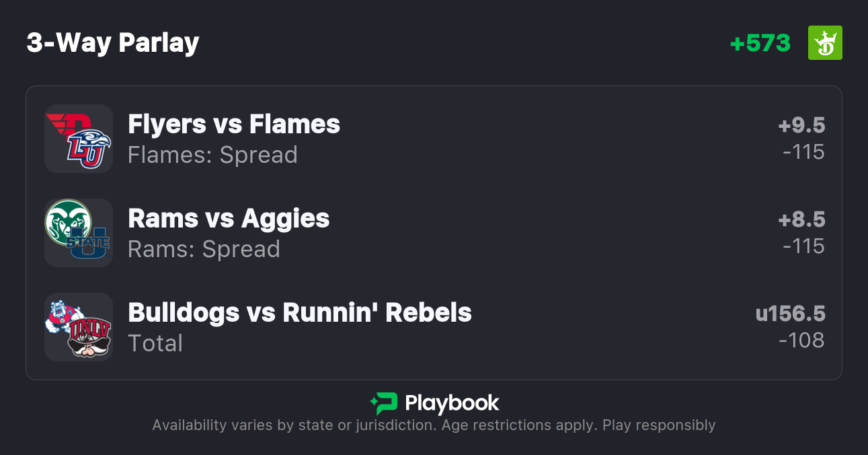The height and width of the screenshot is (455, 868).
Task: Click the -108 odds for the Total
Action: point(801,341)
